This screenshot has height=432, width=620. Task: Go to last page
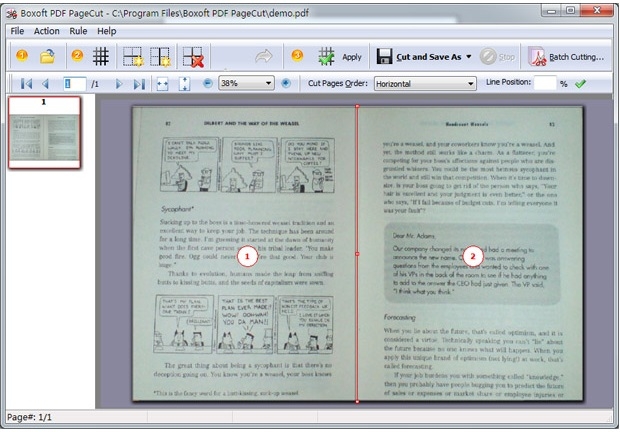point(139,84)
